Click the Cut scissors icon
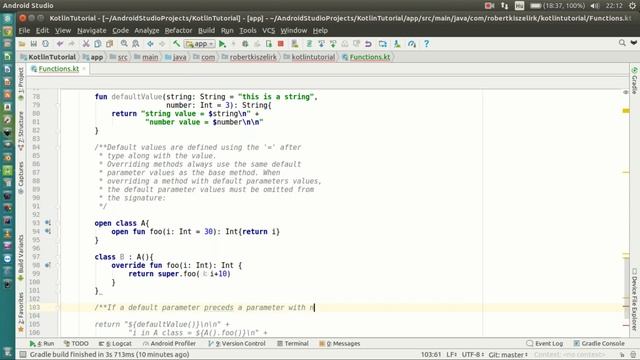This screenshot has height=360, width=640. [x=86, y=44]
